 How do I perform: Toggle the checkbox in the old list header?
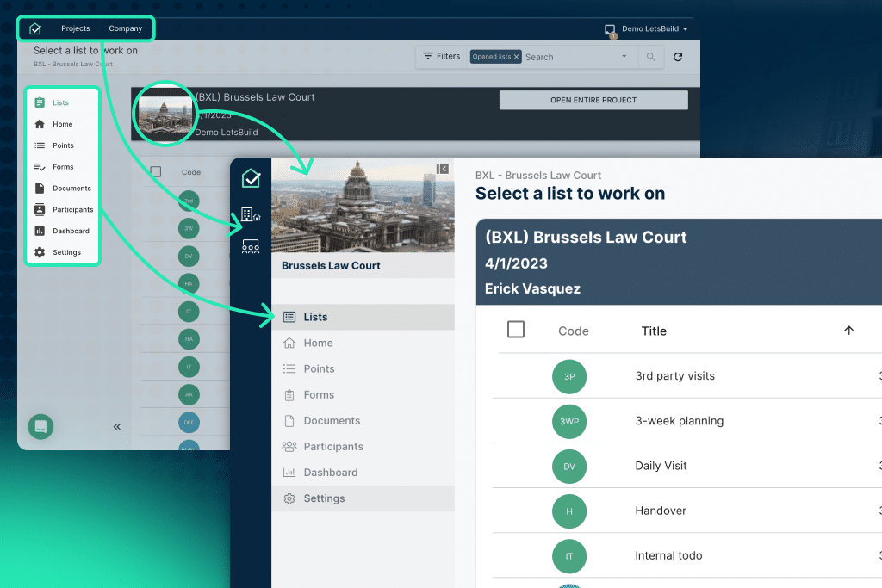156,171
